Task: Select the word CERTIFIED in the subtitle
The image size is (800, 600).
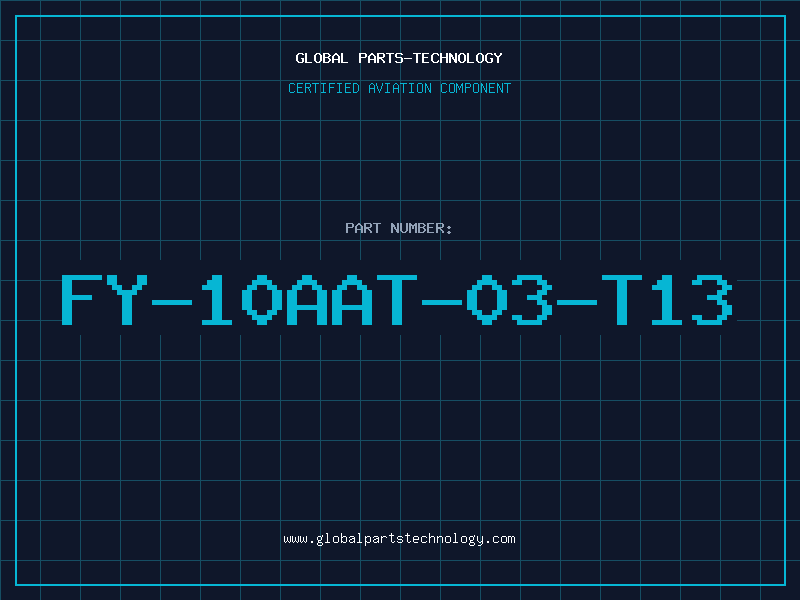Action: [x=324, y=88]
